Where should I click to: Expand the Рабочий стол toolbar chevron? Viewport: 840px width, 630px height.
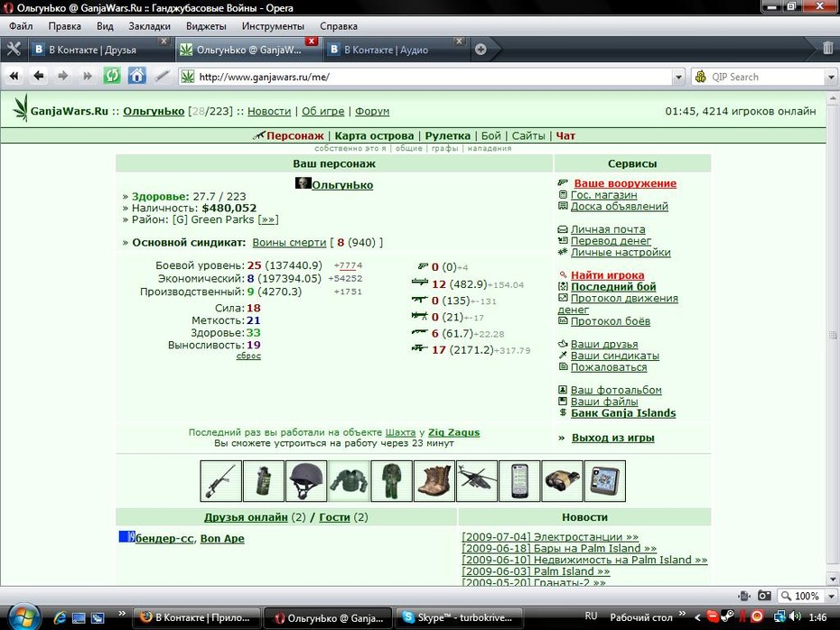(x=682, y=614)
